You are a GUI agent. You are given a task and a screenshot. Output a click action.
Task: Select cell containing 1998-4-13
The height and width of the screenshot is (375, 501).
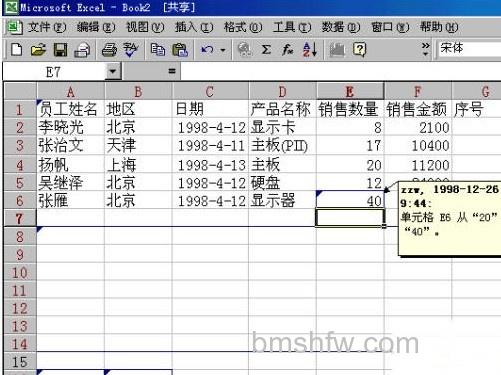210,165
